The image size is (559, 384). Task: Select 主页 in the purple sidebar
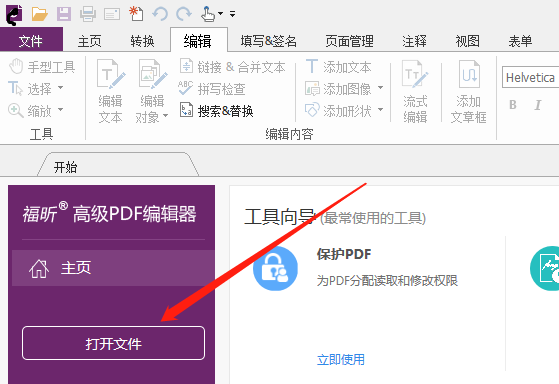(x=113, y=268)
